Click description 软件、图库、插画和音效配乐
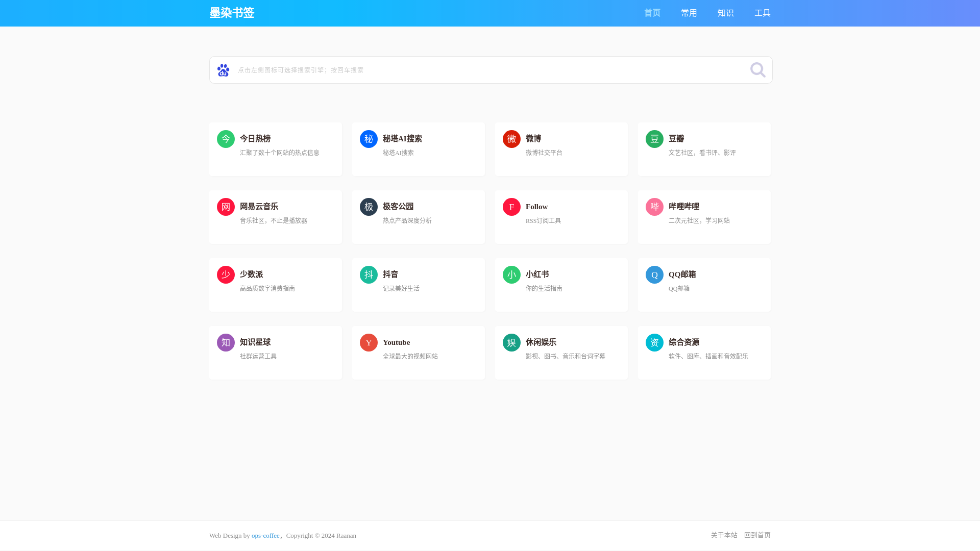 pyautogui.click(x=708, y=356)
